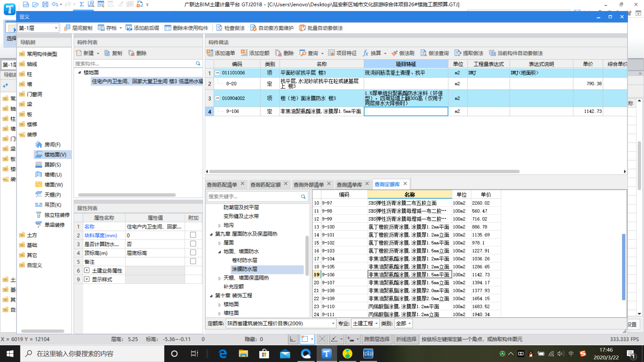Toggle 附加 checkbox for 是否计算防水
Screen dimensions: 644x362
[x=193, y=244]
